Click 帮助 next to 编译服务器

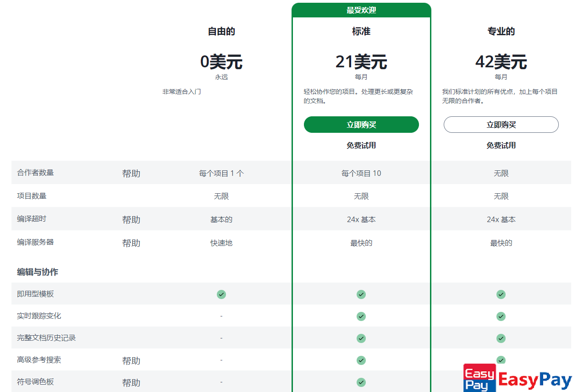point(131,243)
